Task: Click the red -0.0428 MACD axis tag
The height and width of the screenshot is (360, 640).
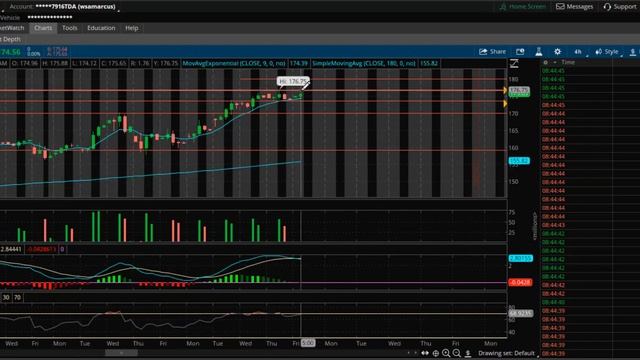Action: coord(520,282)
